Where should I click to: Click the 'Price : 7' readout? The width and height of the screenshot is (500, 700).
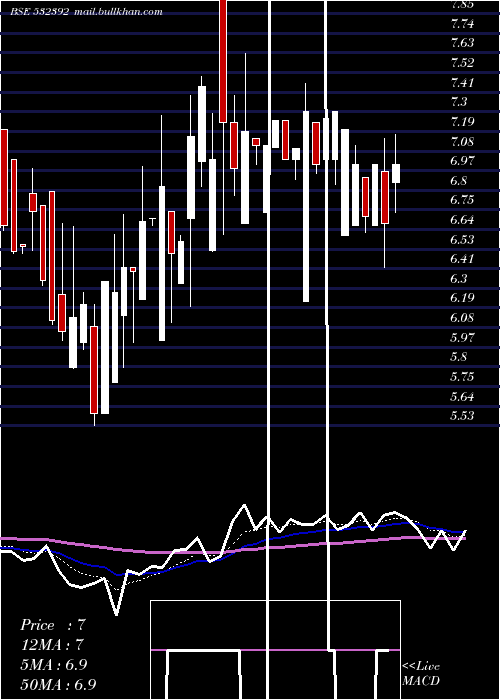(x=52, y=625)
